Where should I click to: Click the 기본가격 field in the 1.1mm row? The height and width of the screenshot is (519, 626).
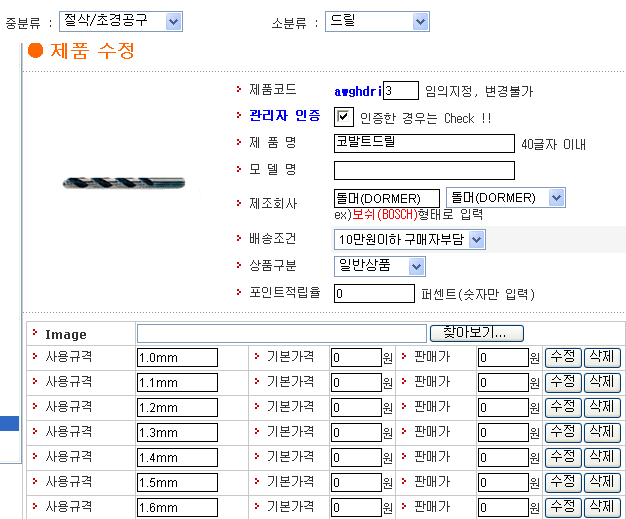355,382
